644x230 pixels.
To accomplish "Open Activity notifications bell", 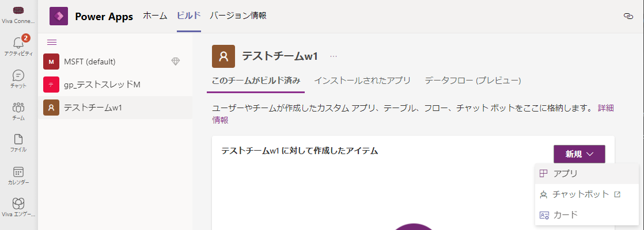I will tap(18, 45).
